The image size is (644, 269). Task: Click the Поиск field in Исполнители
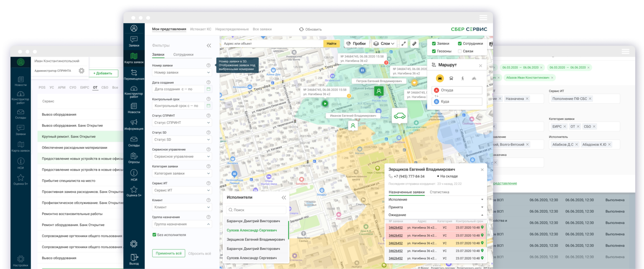pos(256,210)
